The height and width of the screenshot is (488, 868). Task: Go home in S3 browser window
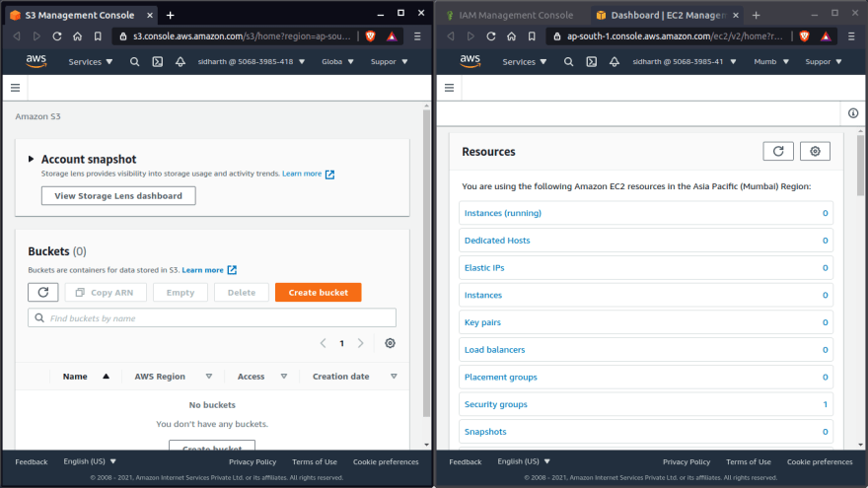point(78,36)
